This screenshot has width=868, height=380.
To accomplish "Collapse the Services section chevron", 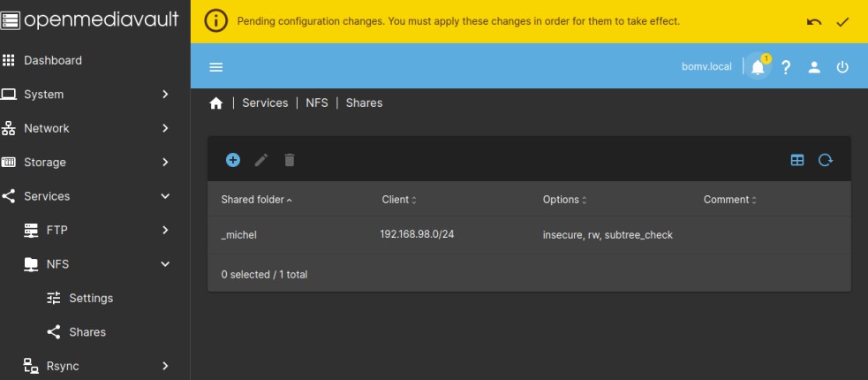I will pos(165,196).
